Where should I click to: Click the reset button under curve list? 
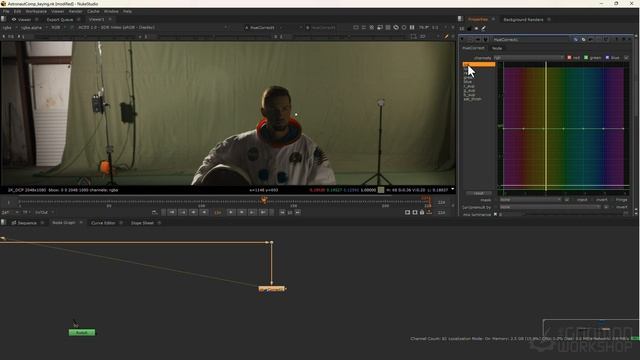[x=479, y=193]
